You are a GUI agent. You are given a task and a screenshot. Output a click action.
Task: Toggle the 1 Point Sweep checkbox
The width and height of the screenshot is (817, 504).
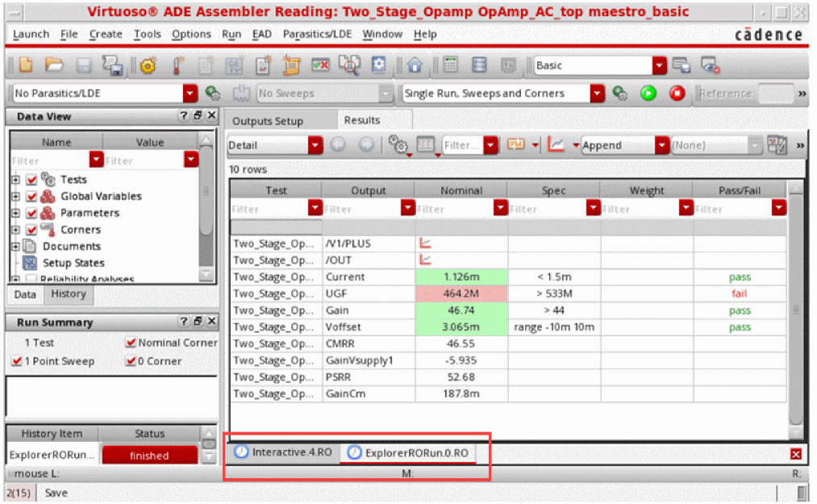click(x=16, y=361)
